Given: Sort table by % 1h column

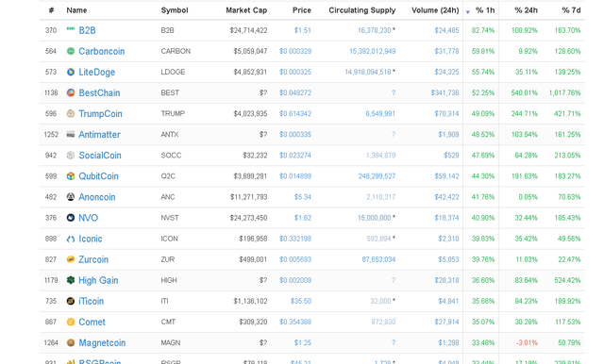Looking at the screenshot, I should 485,10.
